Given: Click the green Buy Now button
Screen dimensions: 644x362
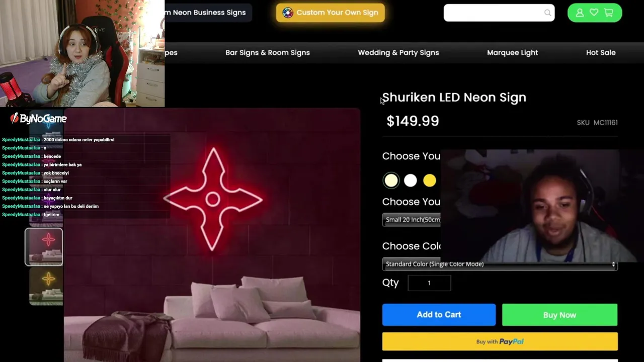Looking at the screenshot, I should pos(559,315).
